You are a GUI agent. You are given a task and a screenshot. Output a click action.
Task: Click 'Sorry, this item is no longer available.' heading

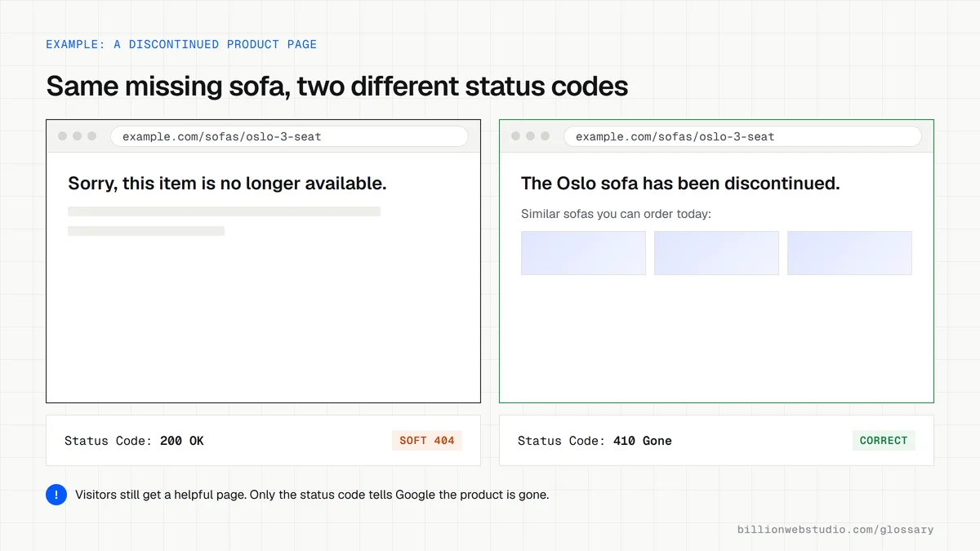pos(227,184)
